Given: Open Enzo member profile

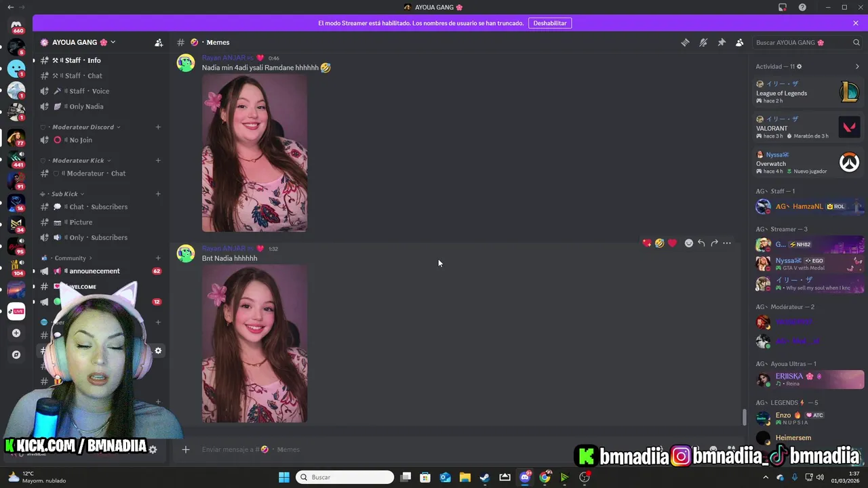Looking at the screenshot, I should (x=810, y=418).
